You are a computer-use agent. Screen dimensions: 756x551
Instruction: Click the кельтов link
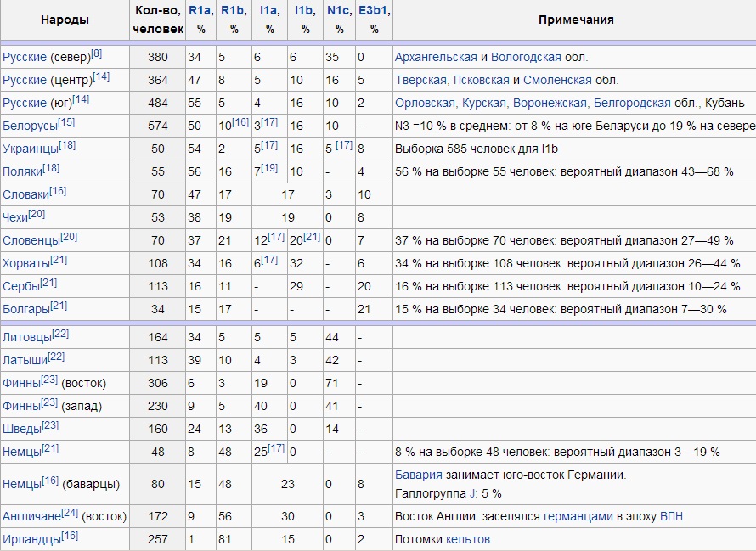468,539
